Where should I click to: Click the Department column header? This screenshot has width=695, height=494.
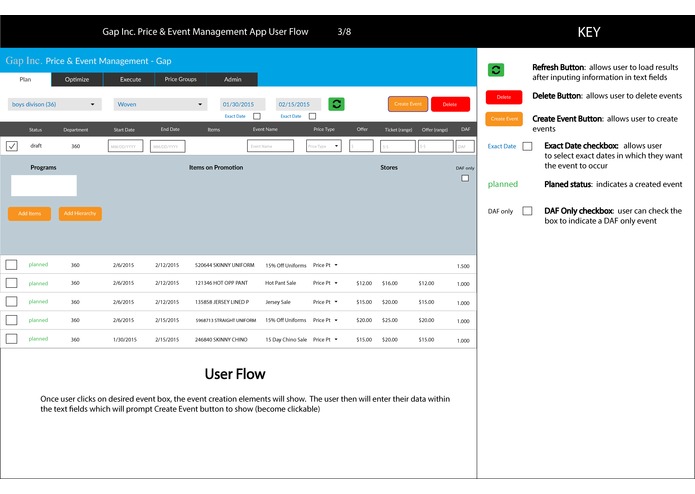[x=76, y=130]
